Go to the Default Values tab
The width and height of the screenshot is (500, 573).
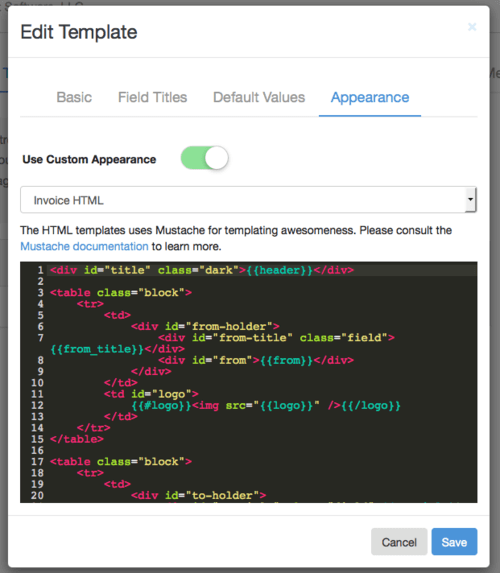pos(259,97)
